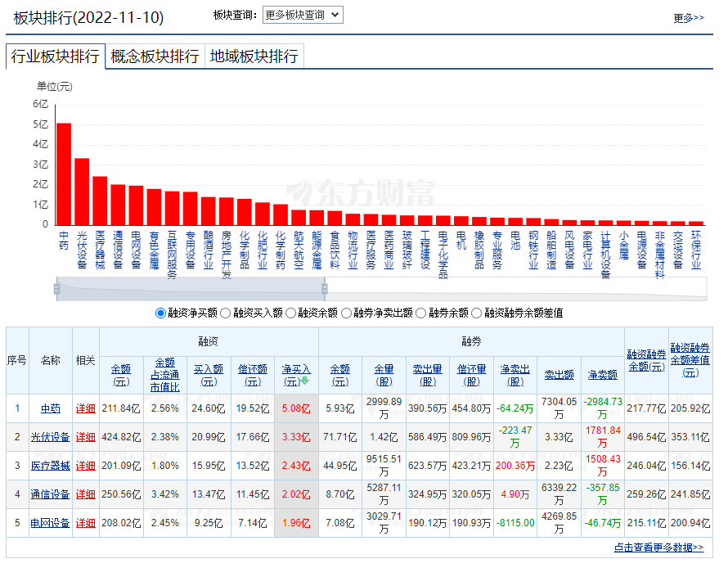
Task: Switch chart to 融券净卖出额
Action: [346, 313]
